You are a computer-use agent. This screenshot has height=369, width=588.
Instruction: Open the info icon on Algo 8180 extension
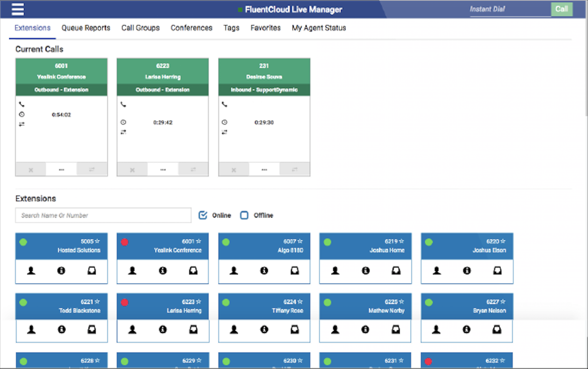[x=264, y=271]
